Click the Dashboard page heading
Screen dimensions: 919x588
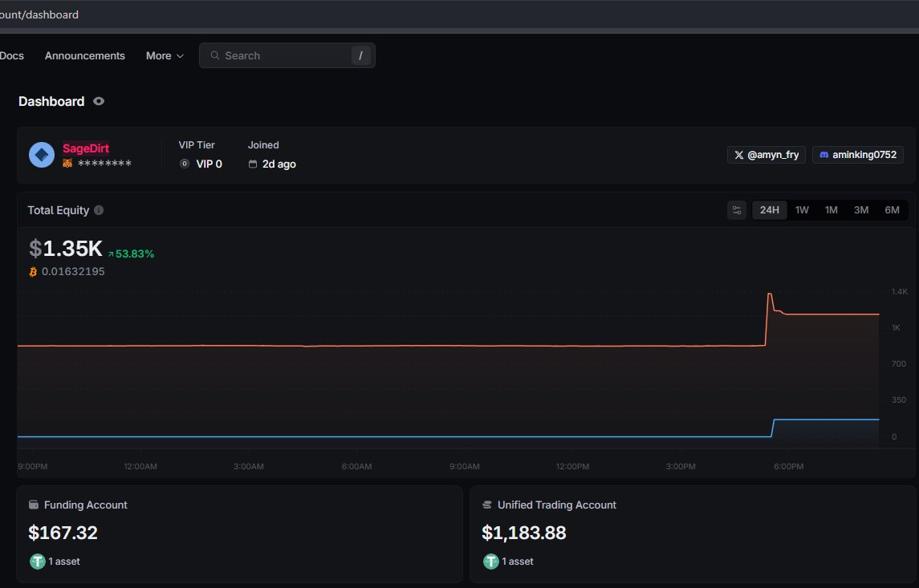tap(51, 101)
